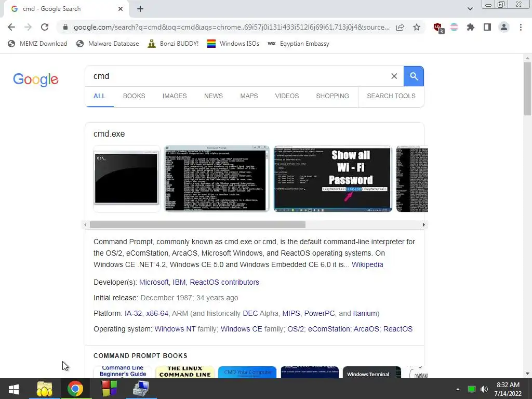
Task: Open the PowerPC platform link
Action: pyautogui.click(x=320, y=313)
